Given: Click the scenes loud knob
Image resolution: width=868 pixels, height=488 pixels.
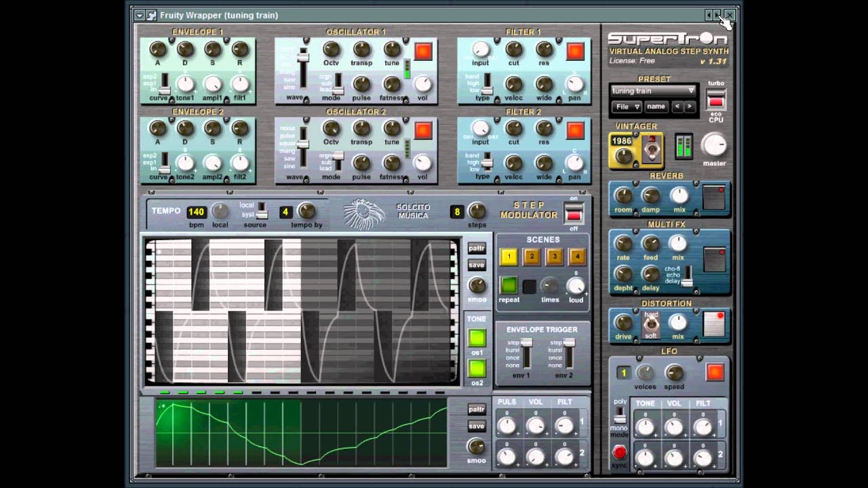Looking at the screenshot, I should [x=576, y=286].
